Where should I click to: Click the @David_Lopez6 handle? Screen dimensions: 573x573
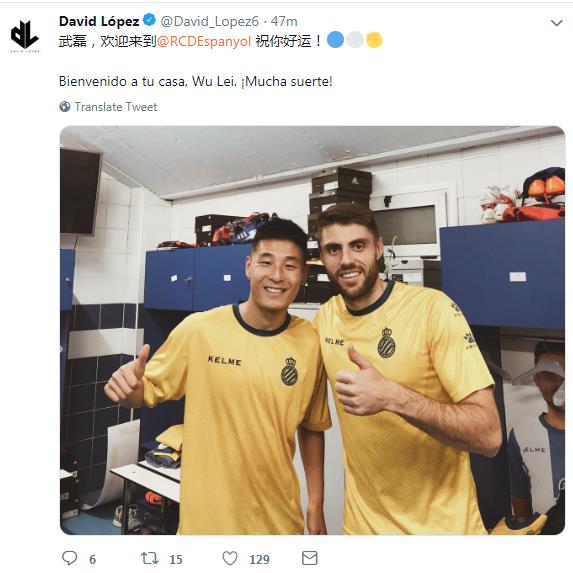[x=209, y=21]
